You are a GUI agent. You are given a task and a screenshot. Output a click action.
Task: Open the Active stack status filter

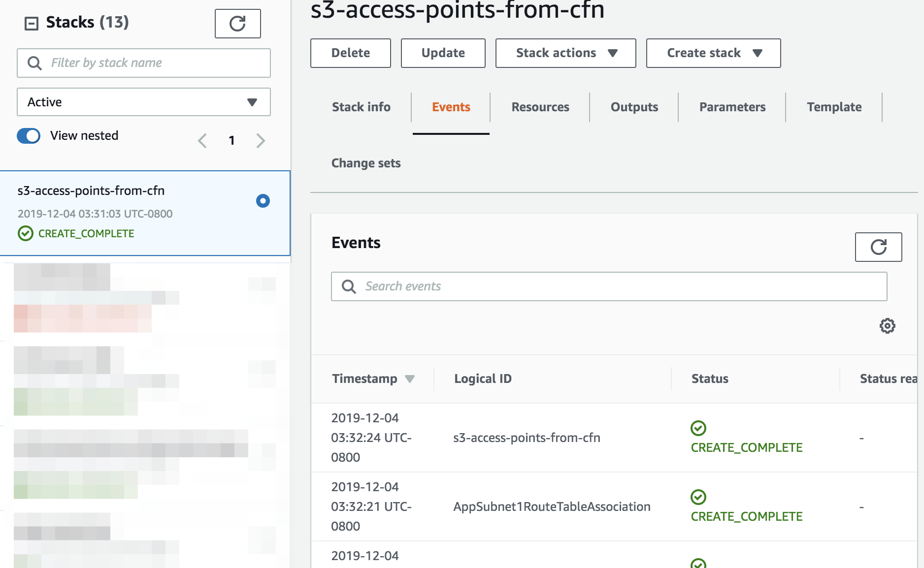click(x=143, y=102)
